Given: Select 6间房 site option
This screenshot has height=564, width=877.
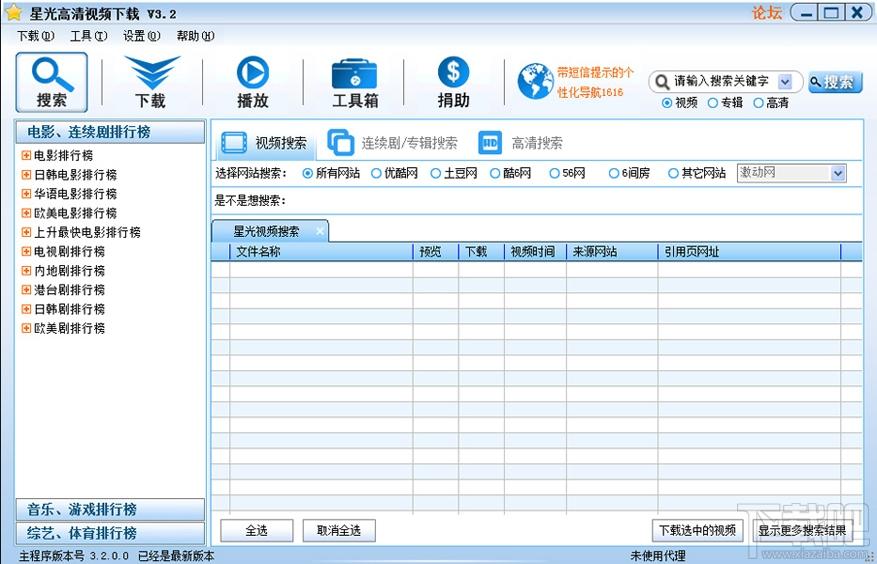Looking at the screenshot, I should (x=614, y=173).
